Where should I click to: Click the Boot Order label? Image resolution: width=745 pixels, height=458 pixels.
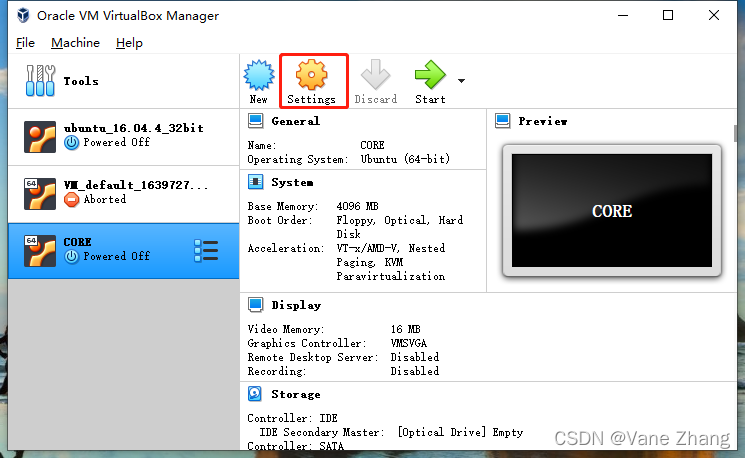point(280,220)
